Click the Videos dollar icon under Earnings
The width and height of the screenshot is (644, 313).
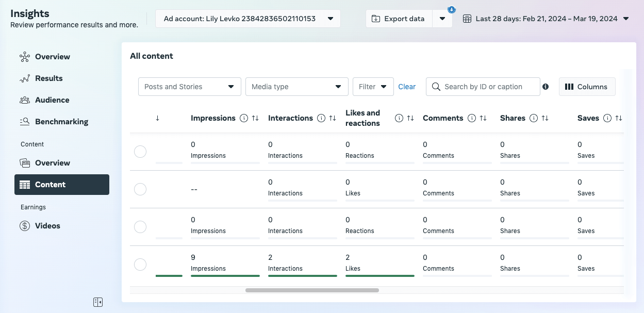point(25,226)
